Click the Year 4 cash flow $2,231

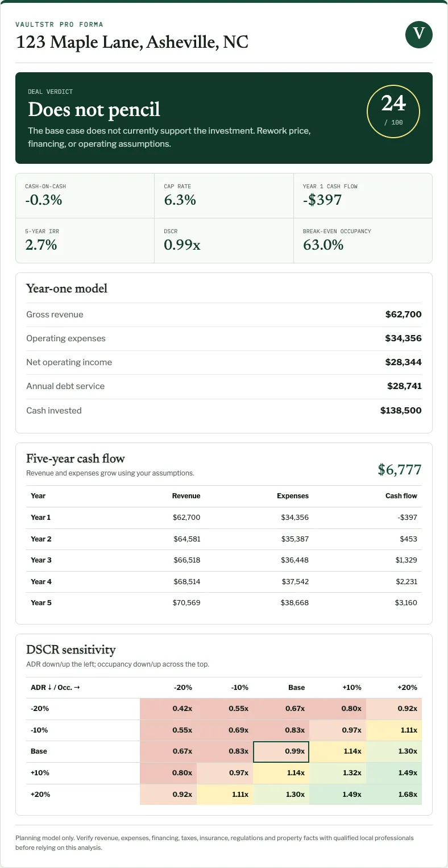click(x=406, y=581)
